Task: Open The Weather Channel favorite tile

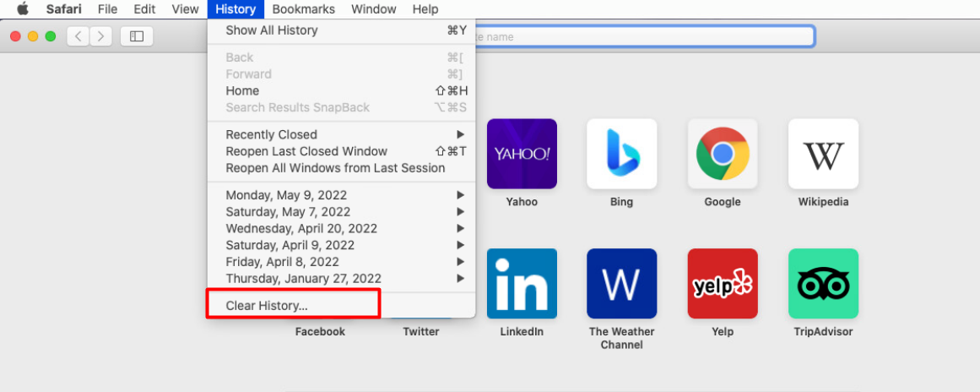Action: (x=622, y=284)
